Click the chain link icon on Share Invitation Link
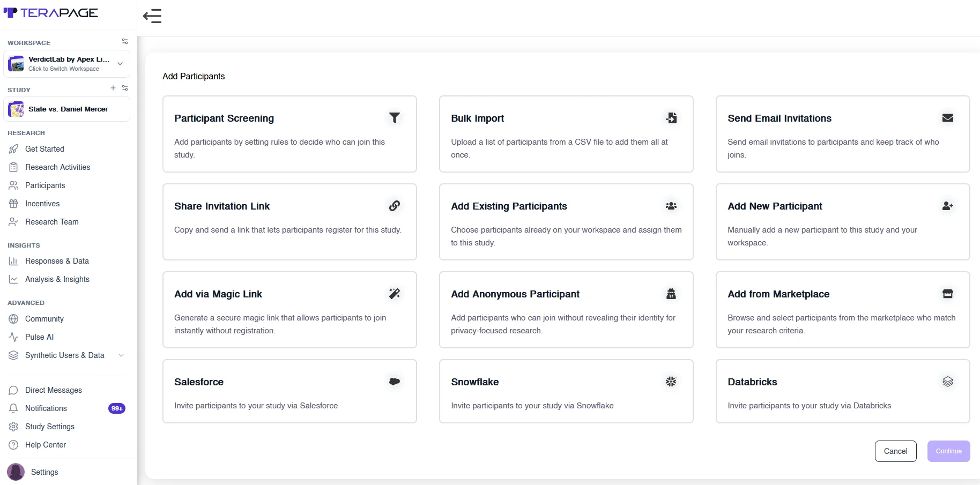 click(x=395, y=206)
